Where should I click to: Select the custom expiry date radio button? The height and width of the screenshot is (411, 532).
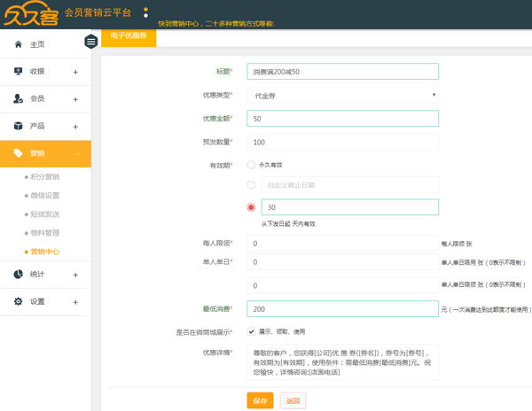tap(251, 185)
